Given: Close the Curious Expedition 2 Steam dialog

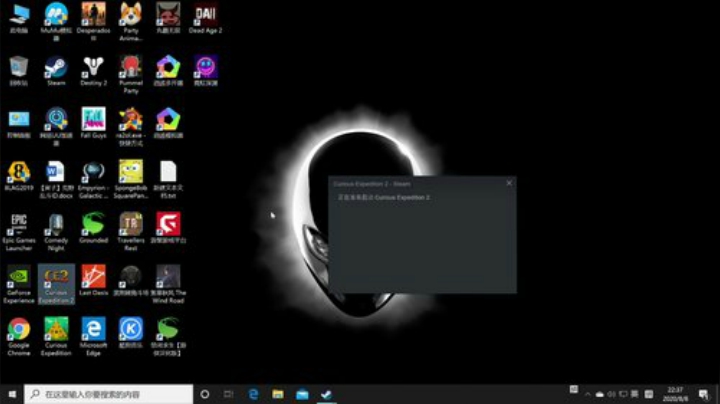Looking at the screenshot, I should [509, 183].
